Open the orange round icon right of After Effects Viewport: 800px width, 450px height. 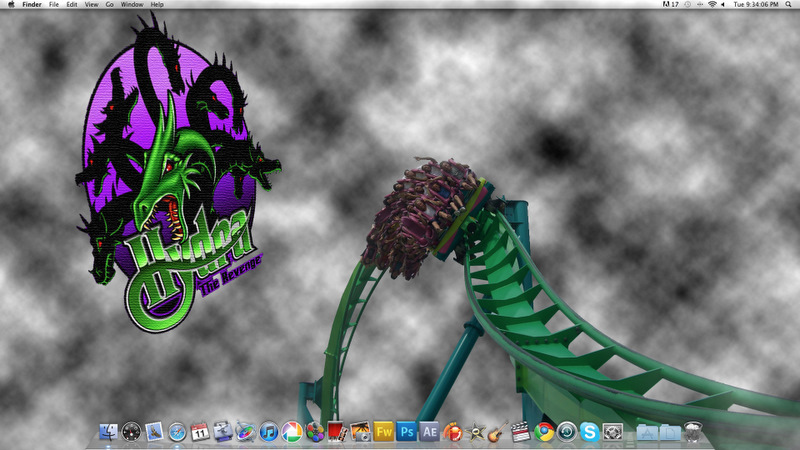click(x=453, y=432)
